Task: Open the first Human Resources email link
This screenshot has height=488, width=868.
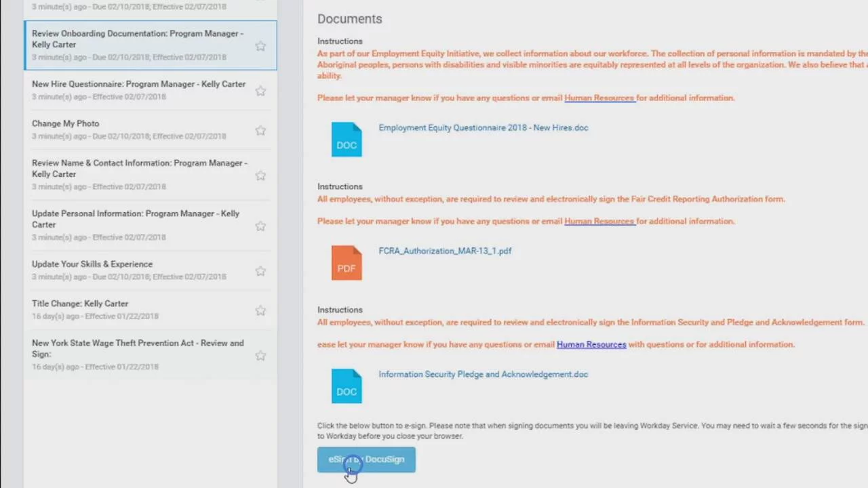Action: tap(599, 98)
